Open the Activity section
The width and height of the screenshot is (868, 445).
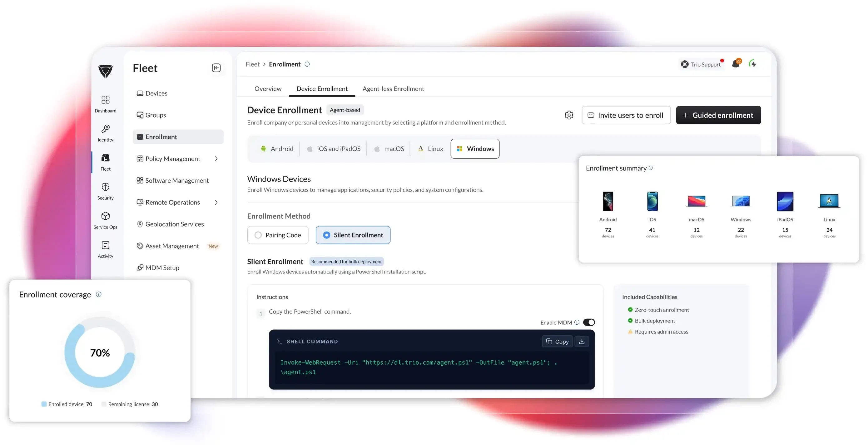[x=106, y=249]
